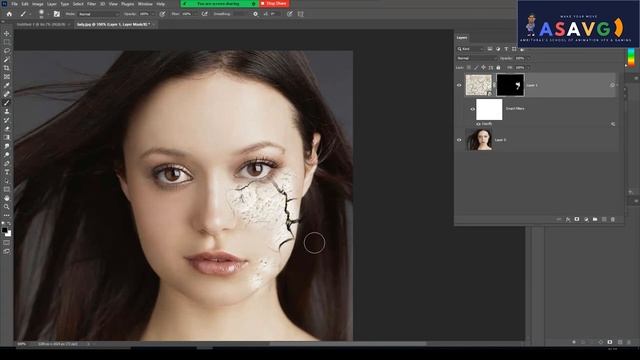
Task: Open the layer blend mode Normal dropdown
Action: coord(477,58)
